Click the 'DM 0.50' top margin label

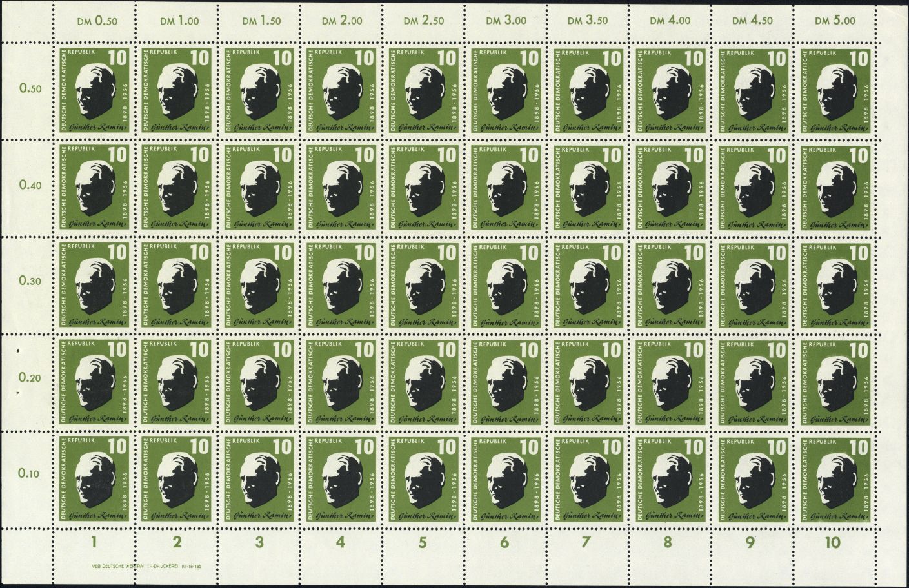click(97, 21)
